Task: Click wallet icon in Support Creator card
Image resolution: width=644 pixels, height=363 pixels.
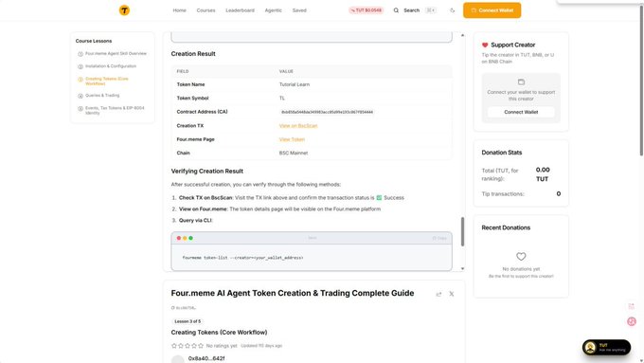Action: click(521, 82)
